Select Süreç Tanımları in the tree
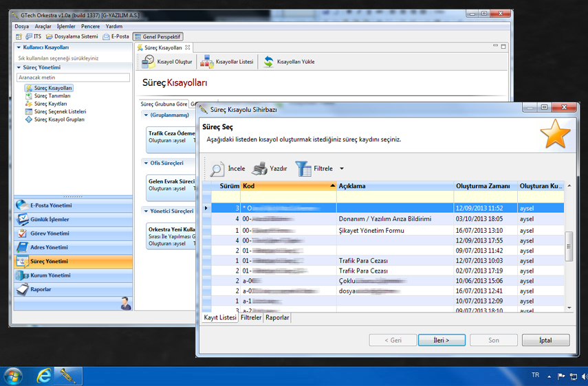 pos(52,96)
